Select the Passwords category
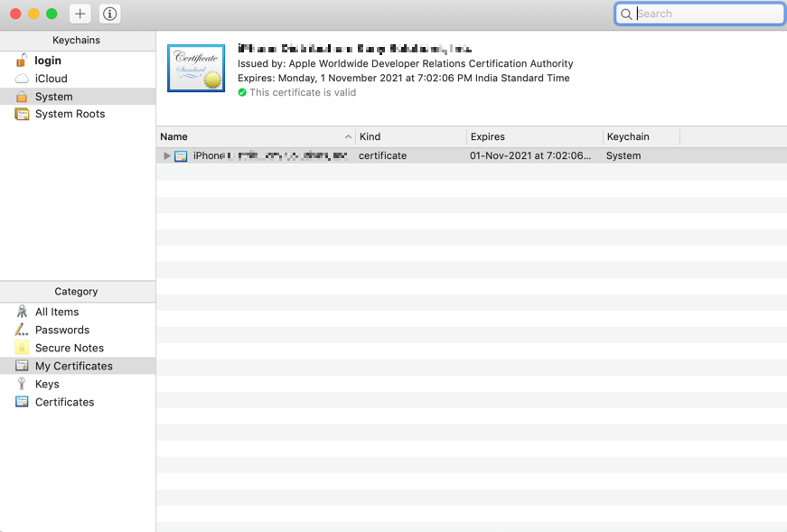Screen dimensions: 787x532 pyautogui.click(x=63, y=330)
